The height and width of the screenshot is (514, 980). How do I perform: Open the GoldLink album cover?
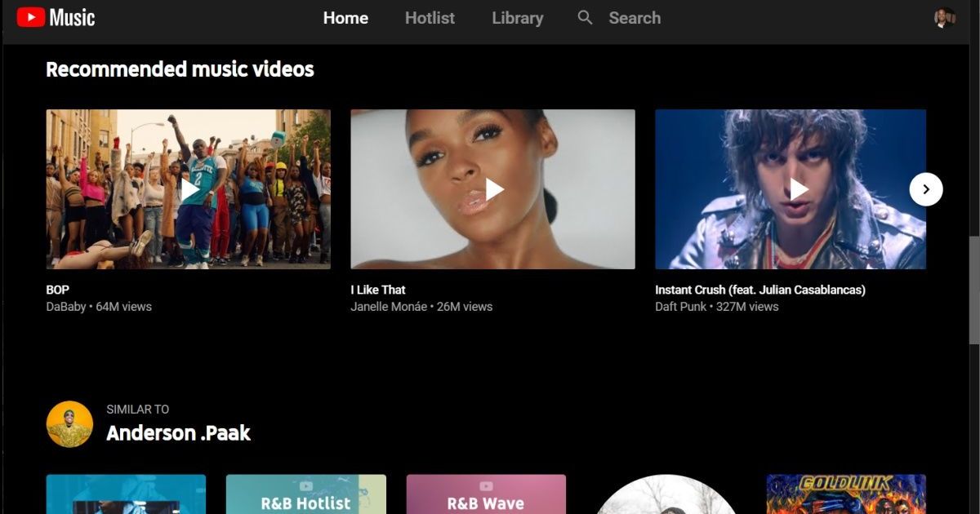coord(846,494)
